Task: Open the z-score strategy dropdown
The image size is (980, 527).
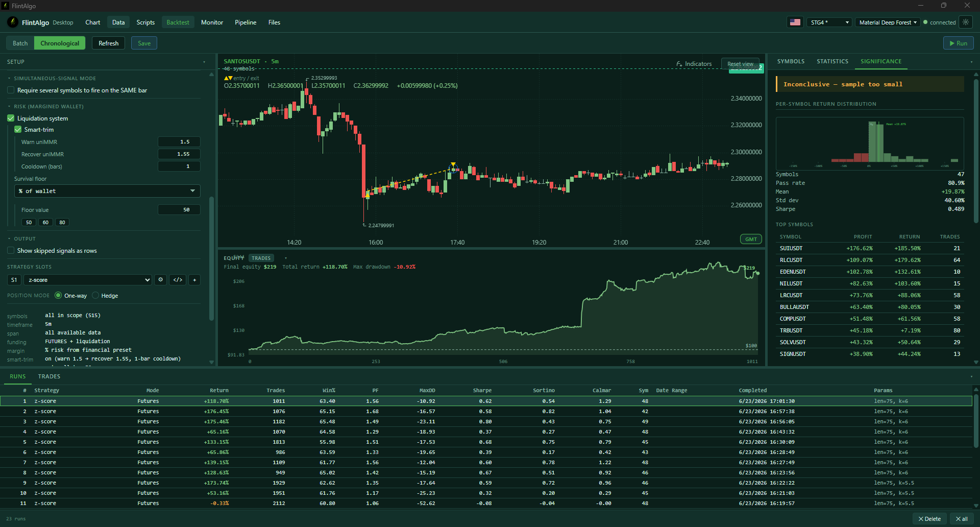Action: pyautogui.click(x=88, y=280)
